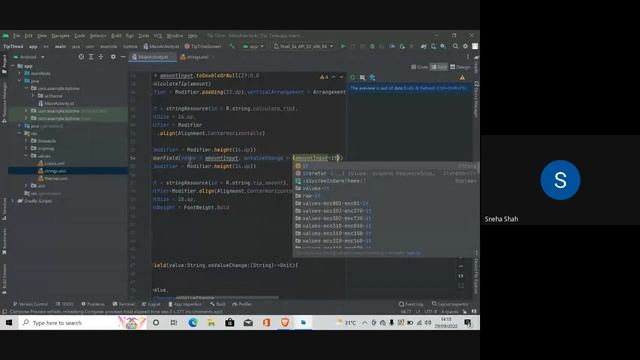Switch editor to Design view mode
640x360 pixels.
(x=460, y=67)
